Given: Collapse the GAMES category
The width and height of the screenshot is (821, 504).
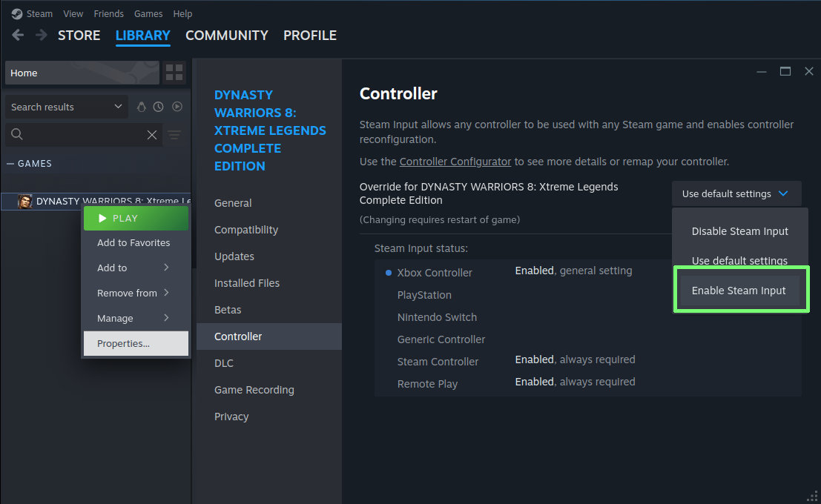Looking at the screenshot, I should (10, 164).
